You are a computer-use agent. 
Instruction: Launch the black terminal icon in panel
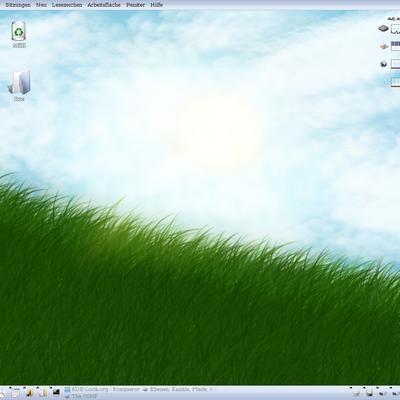point(56,392)
